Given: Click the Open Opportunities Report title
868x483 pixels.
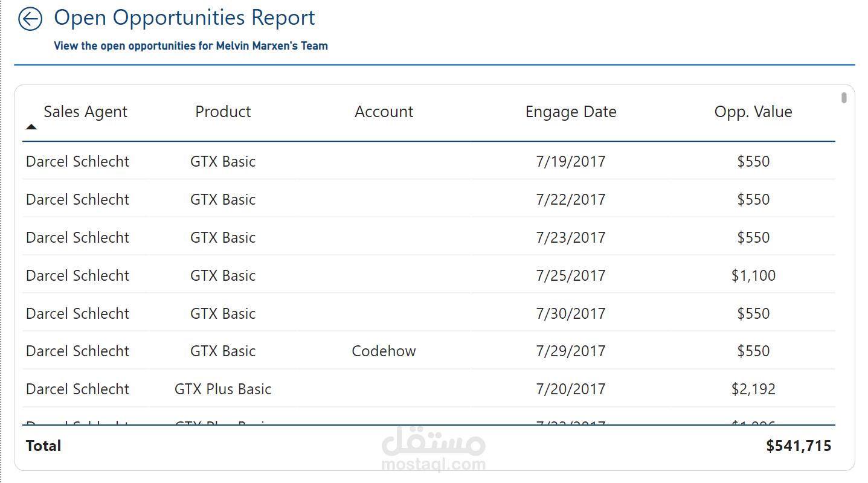Looking at the screenshot, I should [184, 18].
